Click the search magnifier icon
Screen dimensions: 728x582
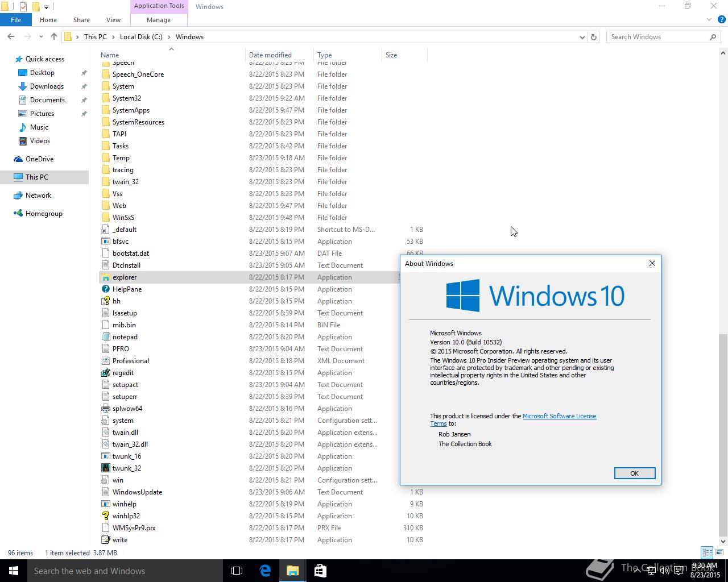click(713, 37)
